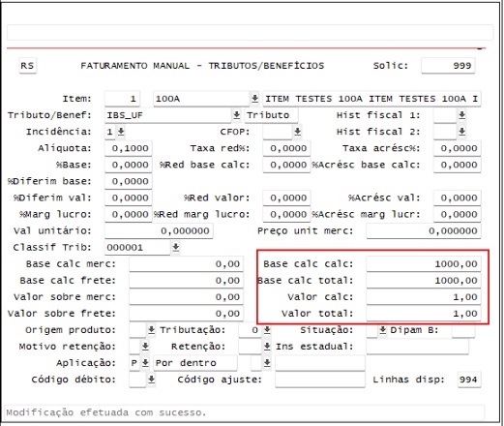The image size is (504, 426).
Task: Click the %Acrésc marg lucr field
Action: point(458,214)
